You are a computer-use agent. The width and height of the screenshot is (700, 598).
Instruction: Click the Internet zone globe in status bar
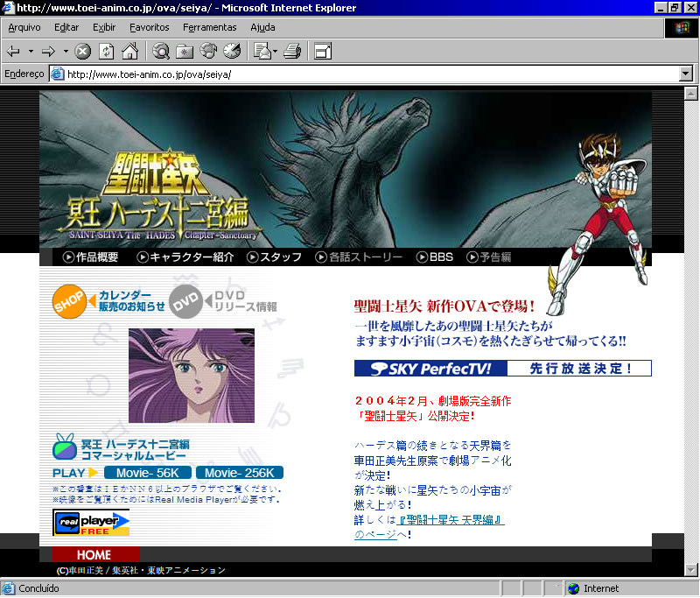point(573,589)
